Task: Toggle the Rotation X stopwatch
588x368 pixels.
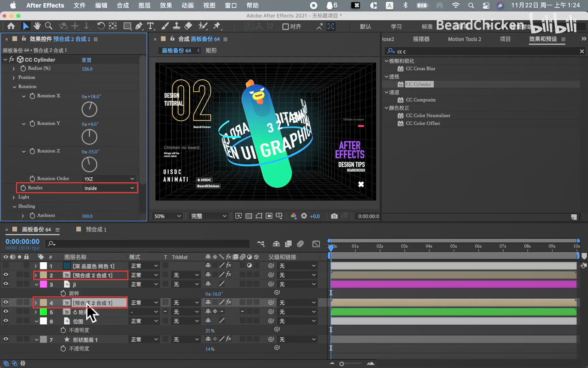Action: 32,96
